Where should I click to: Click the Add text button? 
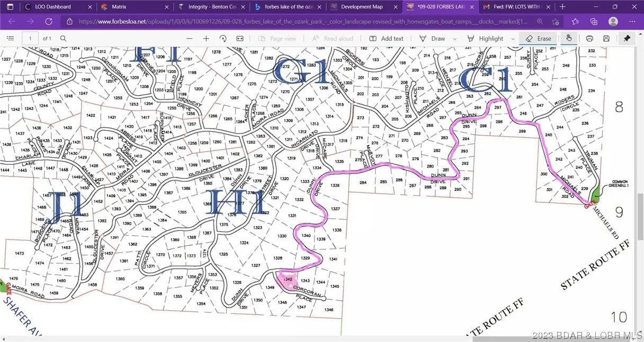pyautogui.click(x=386, y=39)
